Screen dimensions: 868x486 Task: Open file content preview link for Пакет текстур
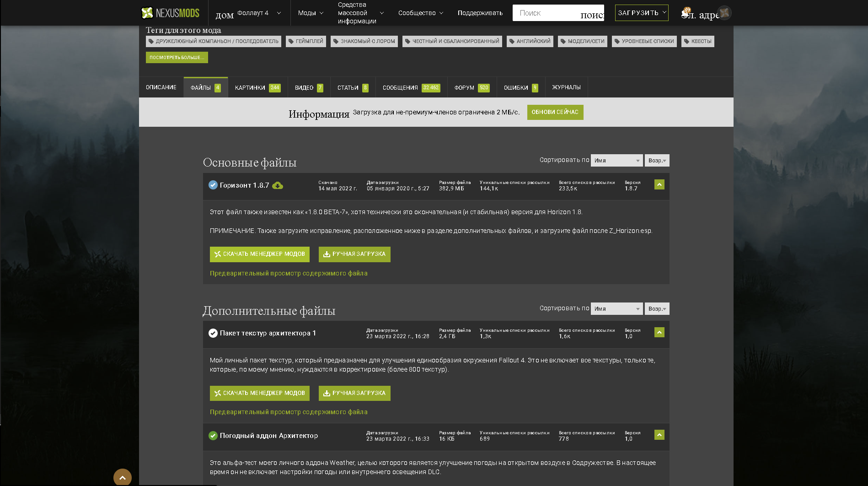[289, 412]
